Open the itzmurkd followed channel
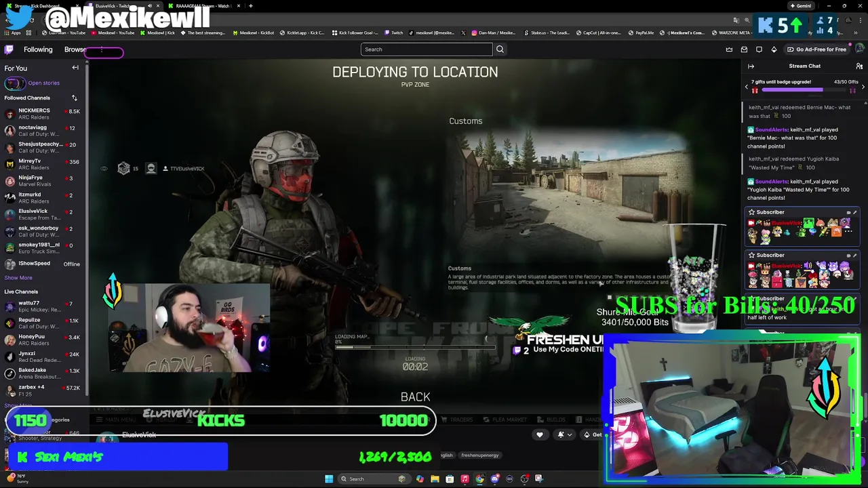Screen dimensions: 868x488 42,198
